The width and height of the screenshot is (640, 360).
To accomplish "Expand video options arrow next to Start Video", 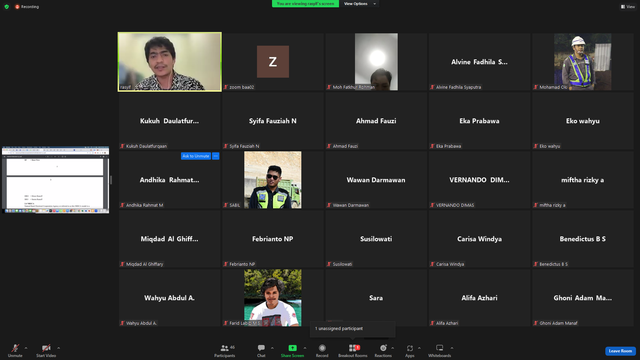I will (58, 348).
